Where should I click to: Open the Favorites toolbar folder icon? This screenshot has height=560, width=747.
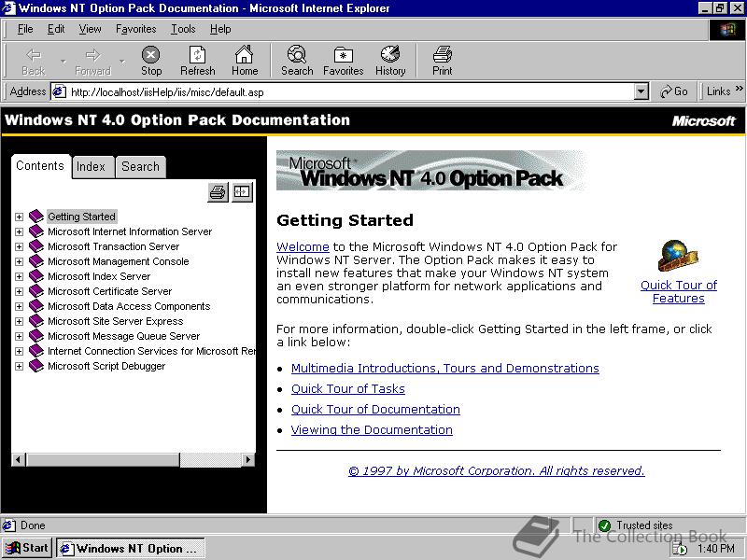click(x=343, y=55)
